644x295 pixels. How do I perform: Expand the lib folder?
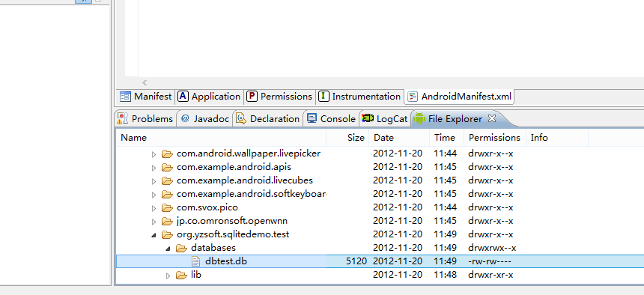click(x=168, y=276)
